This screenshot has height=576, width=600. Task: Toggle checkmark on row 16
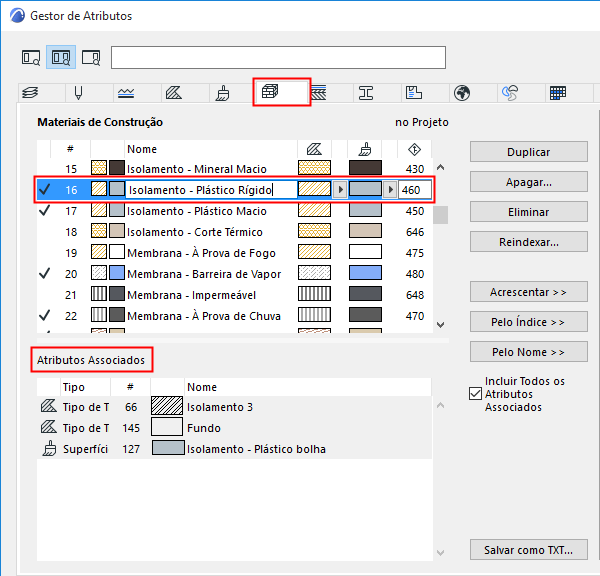point(45,189)
